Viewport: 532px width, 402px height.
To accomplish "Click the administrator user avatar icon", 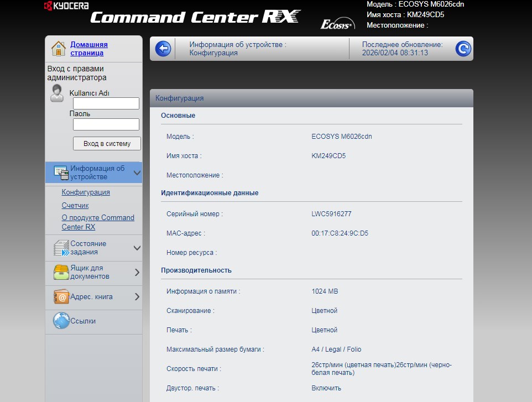I will [57, 93].
